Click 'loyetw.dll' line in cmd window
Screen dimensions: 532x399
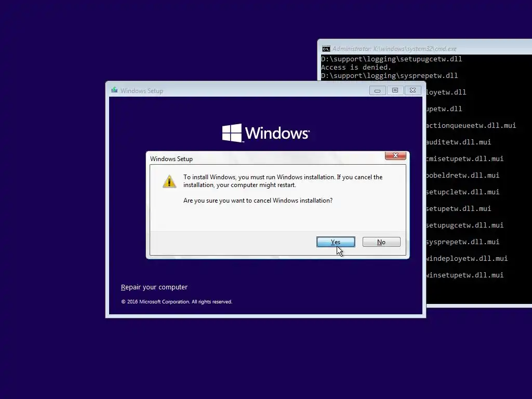[x=446, y=92]
